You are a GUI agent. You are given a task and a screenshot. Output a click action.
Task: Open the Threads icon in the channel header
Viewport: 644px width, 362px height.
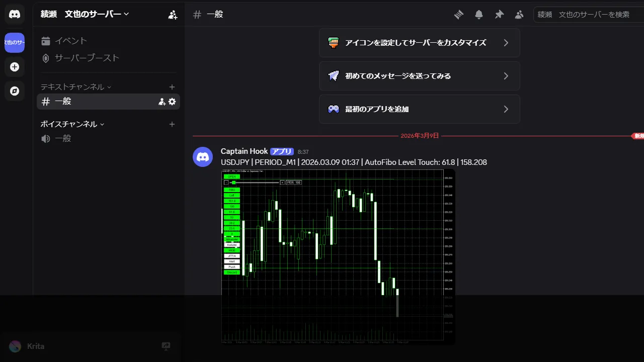tap(459, 14)
